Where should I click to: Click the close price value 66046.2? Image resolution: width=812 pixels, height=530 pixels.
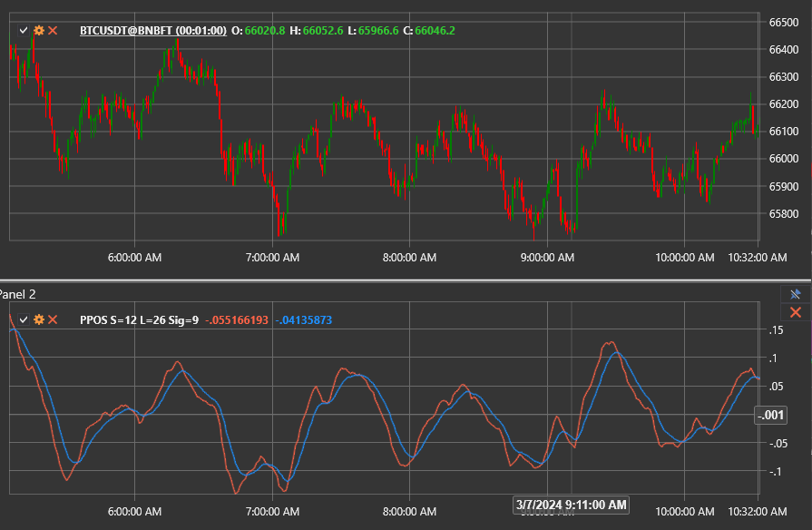click(x=435, y=31)
